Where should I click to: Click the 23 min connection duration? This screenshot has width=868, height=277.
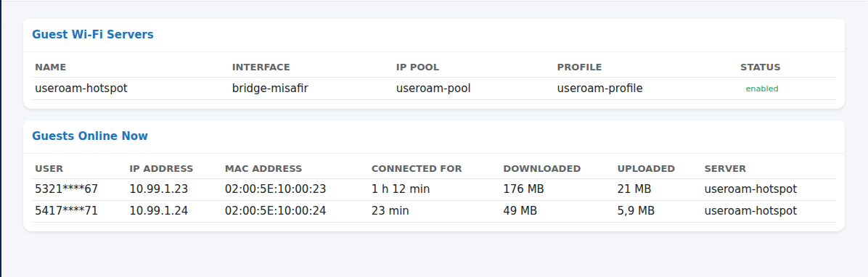[x=390, y=211]
